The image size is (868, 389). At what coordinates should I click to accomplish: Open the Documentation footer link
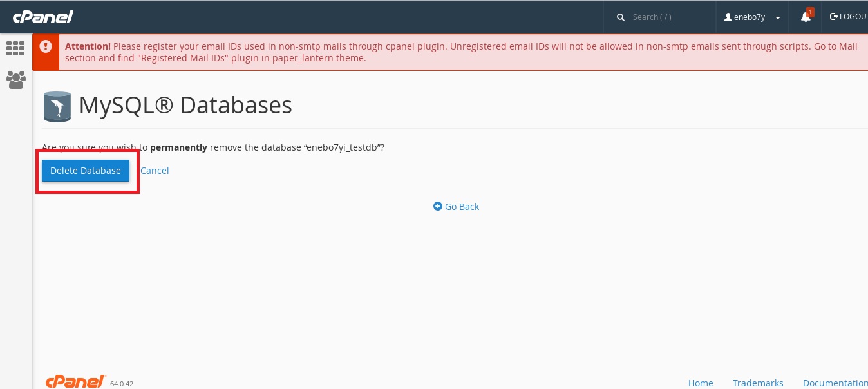pyautogui.click(x=835, y=383)
